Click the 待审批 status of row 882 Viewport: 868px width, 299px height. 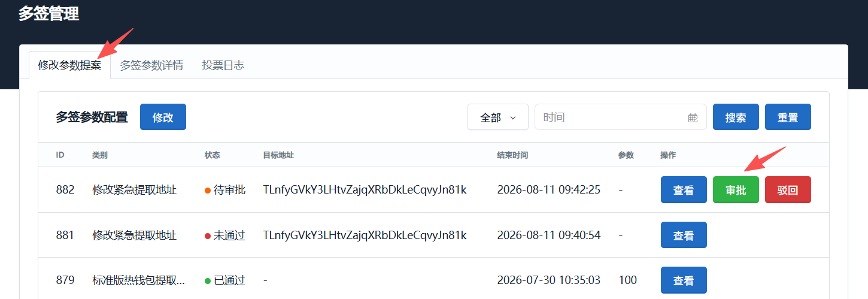[x=225, y=190]
